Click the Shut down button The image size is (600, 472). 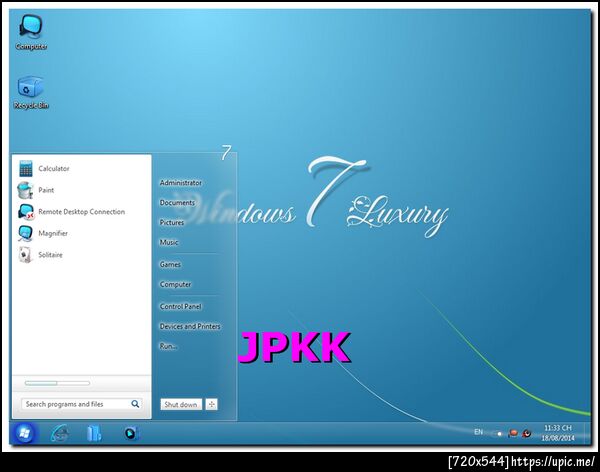pyautogui.click(x=181, y=404)
